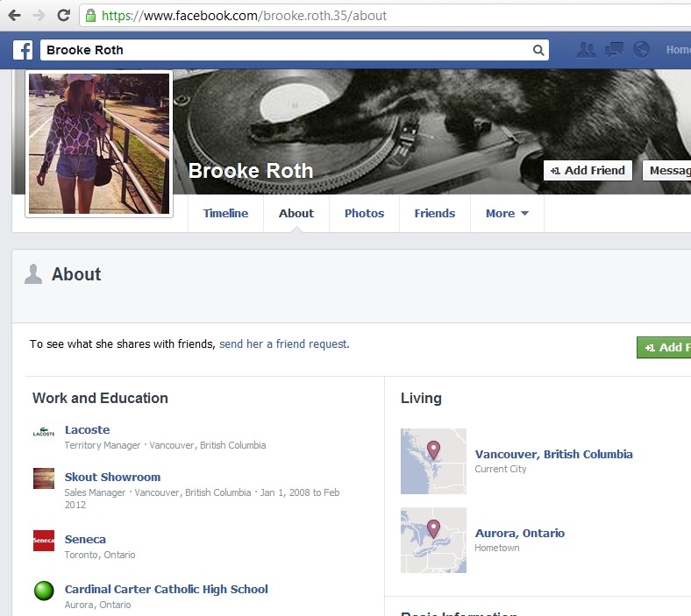Click the 'Living' section heading
This screenshot has height=616, width=691.
pos(421,398)
